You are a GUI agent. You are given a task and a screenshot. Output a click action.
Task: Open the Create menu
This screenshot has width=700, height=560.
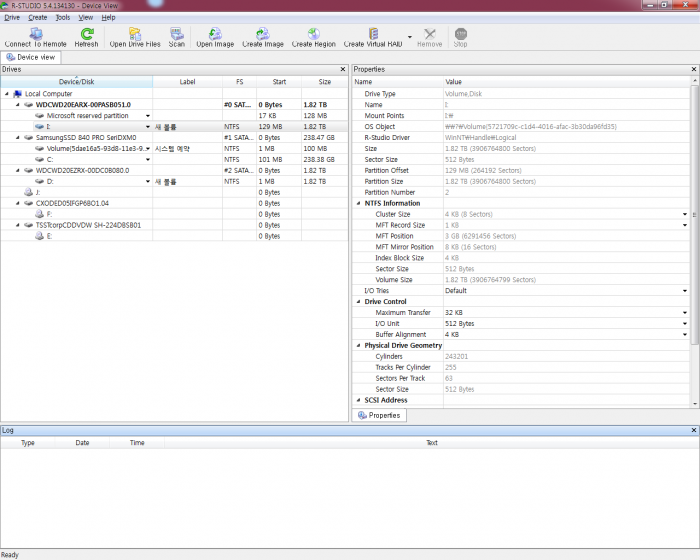point(38,17)
